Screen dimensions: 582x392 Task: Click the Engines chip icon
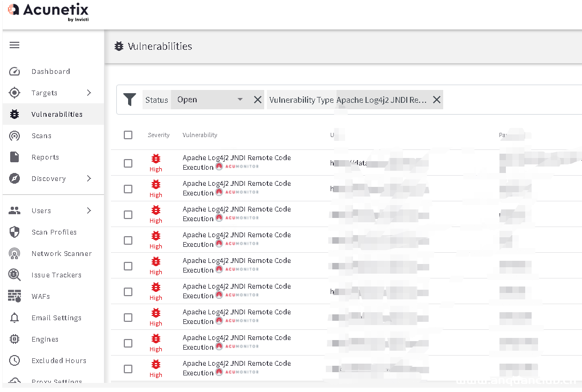(14, 339)
